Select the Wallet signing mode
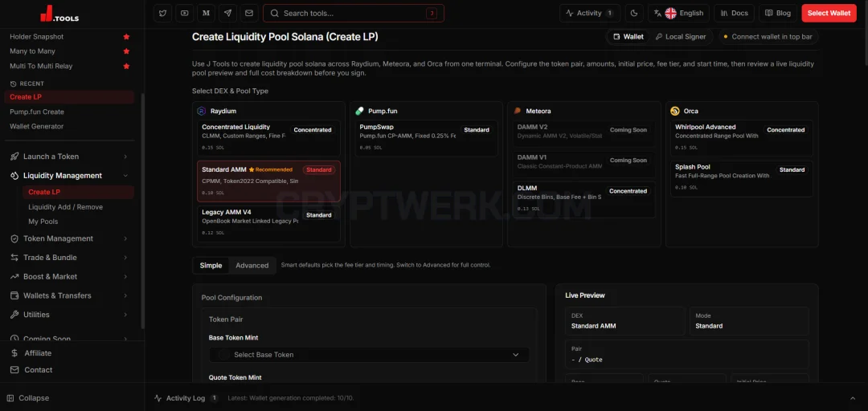 coord(628,36)
